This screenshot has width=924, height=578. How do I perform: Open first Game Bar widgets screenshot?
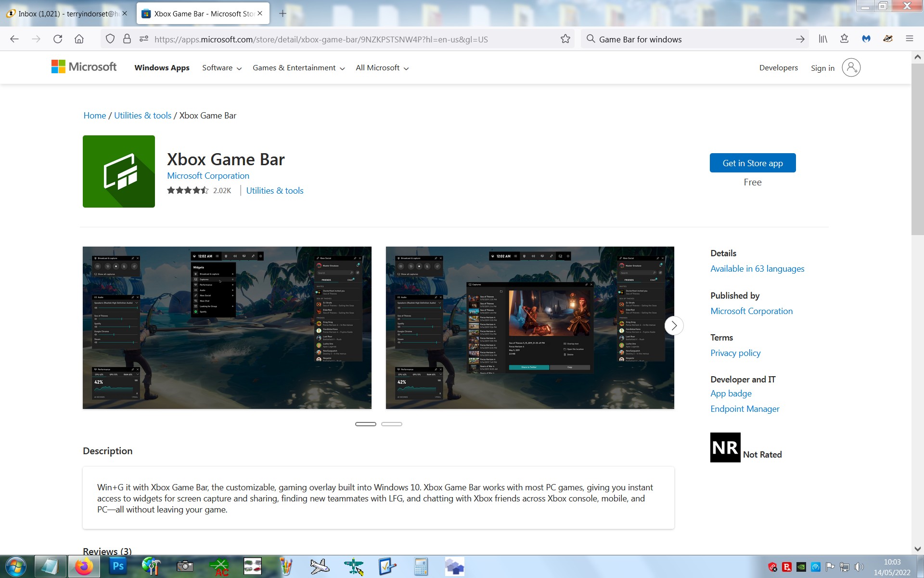tap(227, 328)
